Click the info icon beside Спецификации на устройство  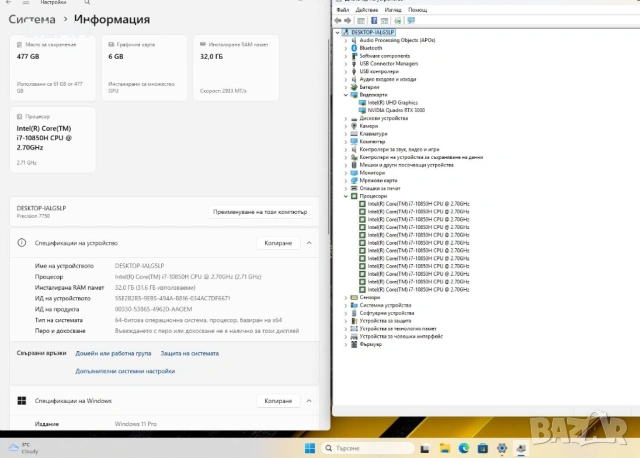pos(22,243)
